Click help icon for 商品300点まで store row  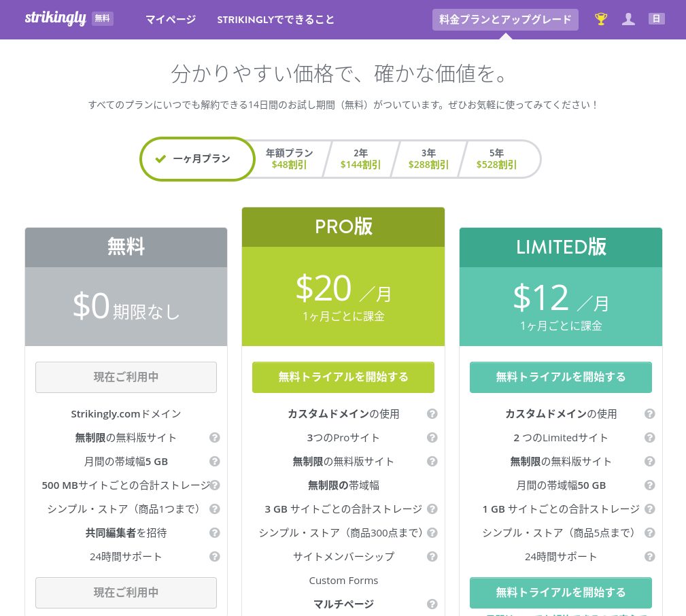pos(432,533)
